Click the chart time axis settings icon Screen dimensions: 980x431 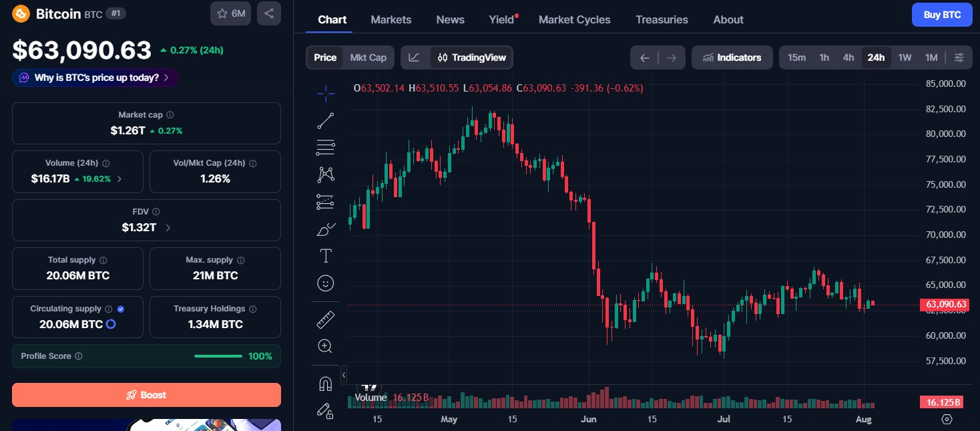tap(947, 420)
